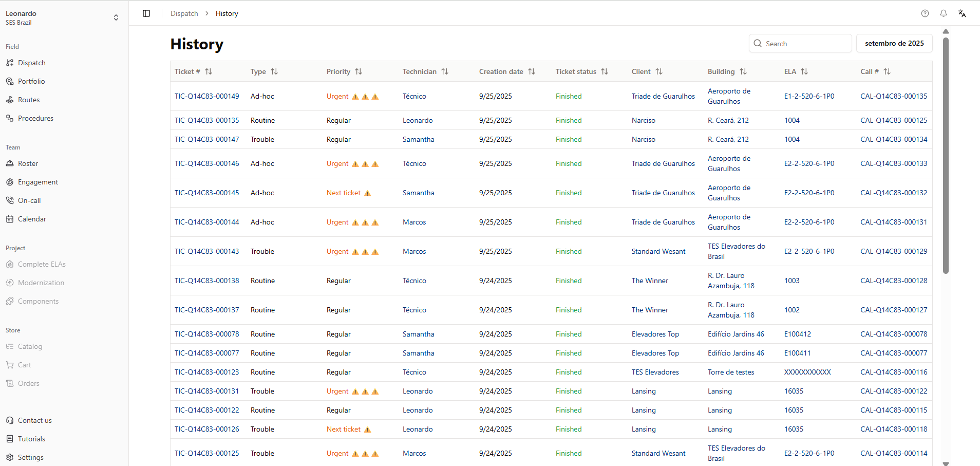Screen dimensions: 980x466
Task: Open ticket TIC-Q14C83-000135
Action: point(207,120)
